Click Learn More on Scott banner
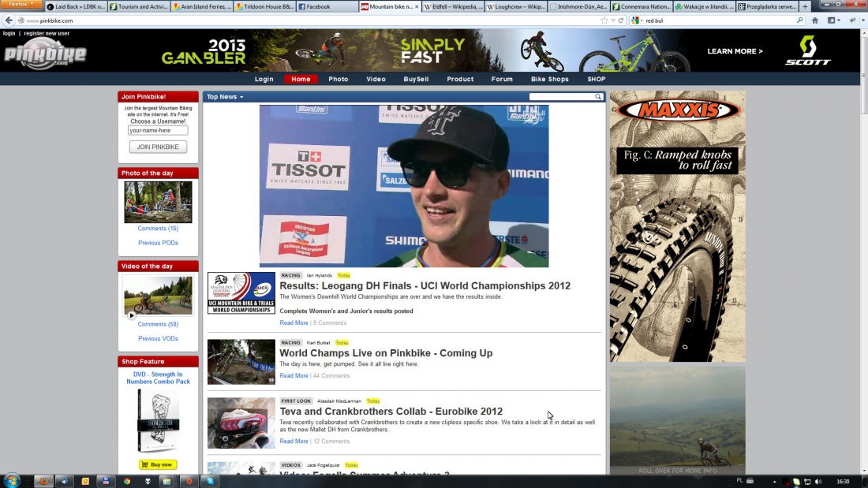Viewport: 868px width, 488px height. click(735, 51)
